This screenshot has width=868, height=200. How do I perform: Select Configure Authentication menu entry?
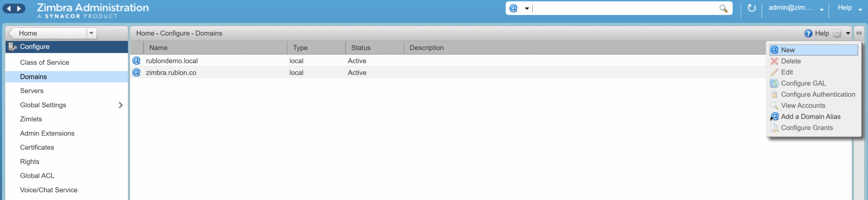pos(817,94)
